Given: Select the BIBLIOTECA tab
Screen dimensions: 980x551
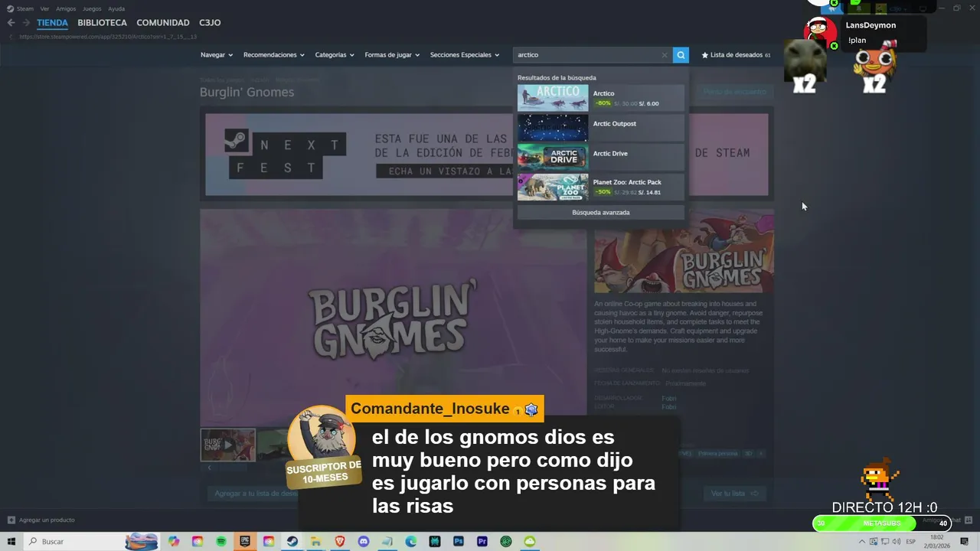Looking at the screenshot, I should point(102,23).
